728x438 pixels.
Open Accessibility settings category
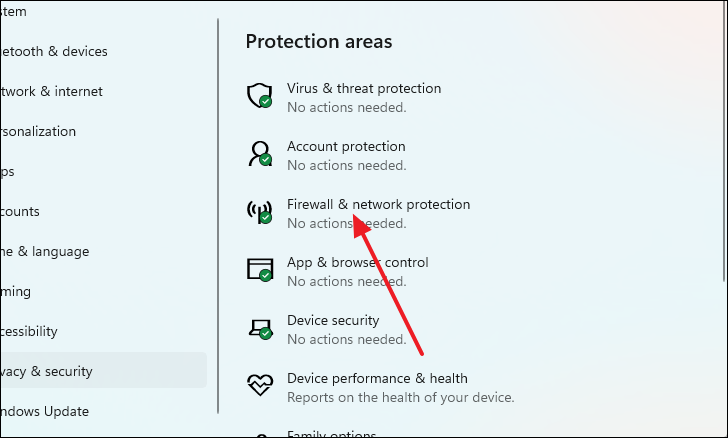[29, 332]
